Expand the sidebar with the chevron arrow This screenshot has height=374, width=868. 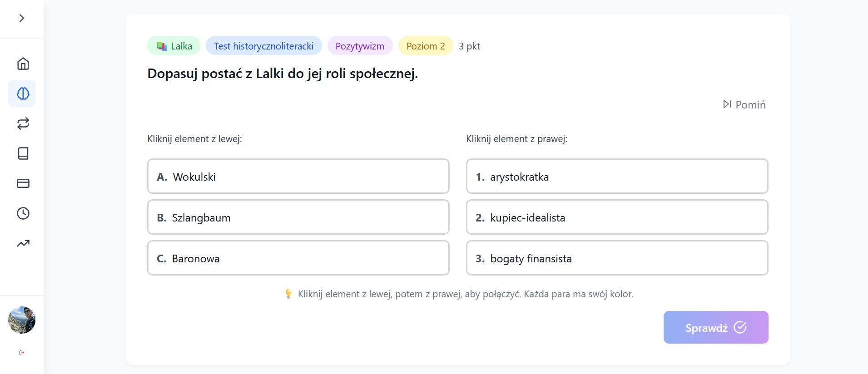pos(21,18)
